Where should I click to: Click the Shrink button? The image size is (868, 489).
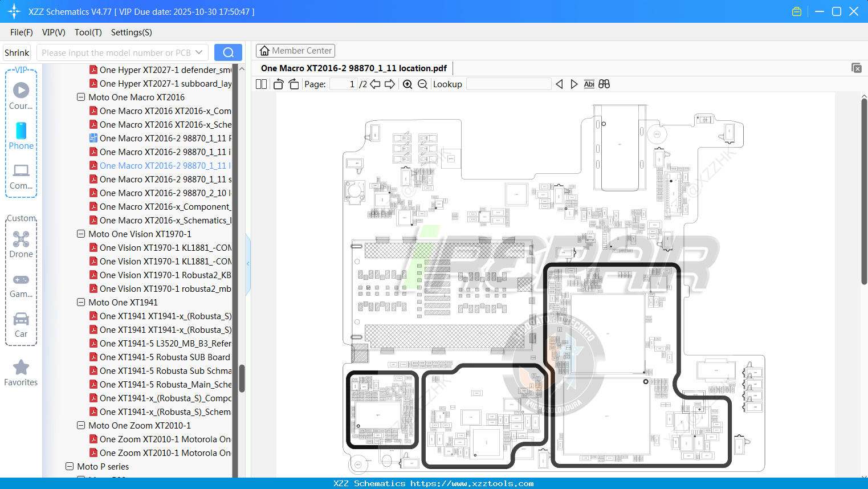pos(17,52)
